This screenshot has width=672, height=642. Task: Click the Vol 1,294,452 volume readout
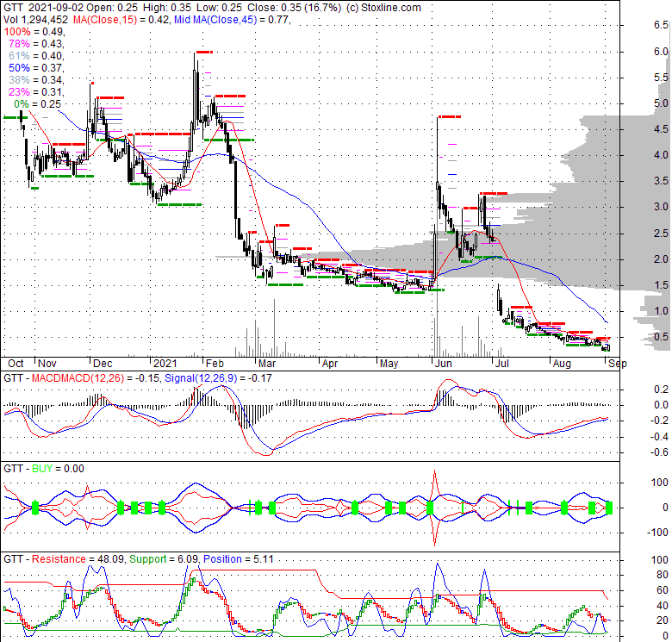[35, 19]
